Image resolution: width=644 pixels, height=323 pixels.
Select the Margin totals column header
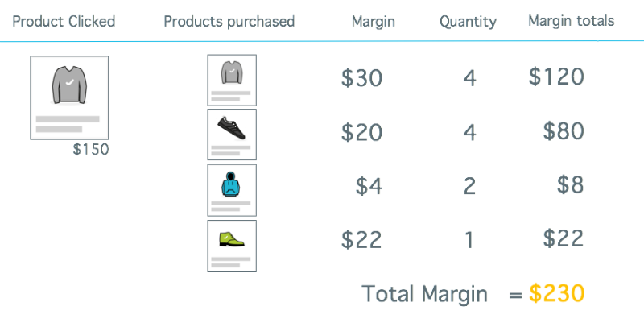(572, 21)
